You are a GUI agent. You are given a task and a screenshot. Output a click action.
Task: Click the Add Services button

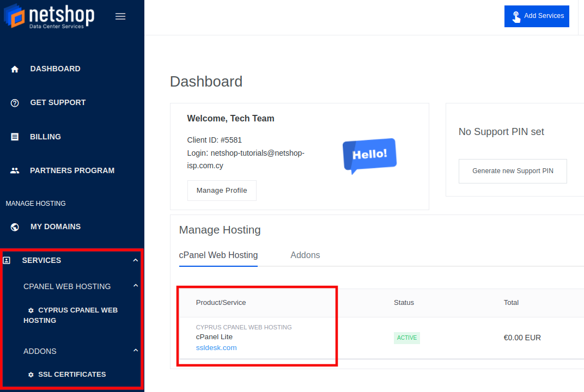point(537,16)
